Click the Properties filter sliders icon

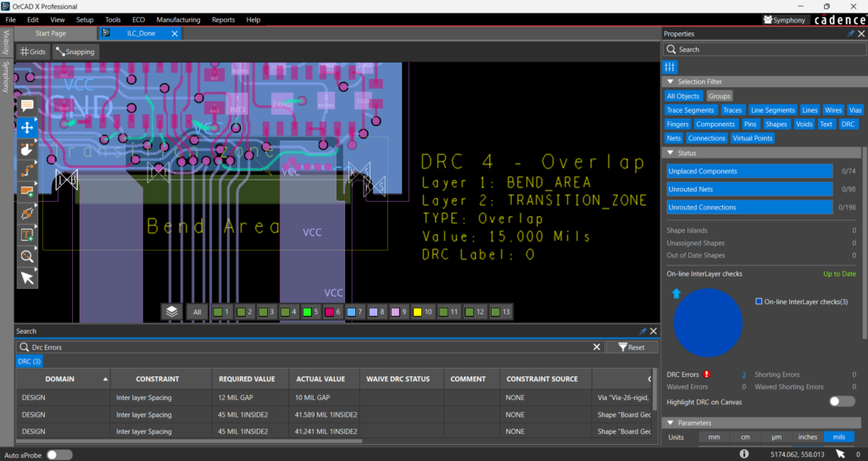coord(670,67)
